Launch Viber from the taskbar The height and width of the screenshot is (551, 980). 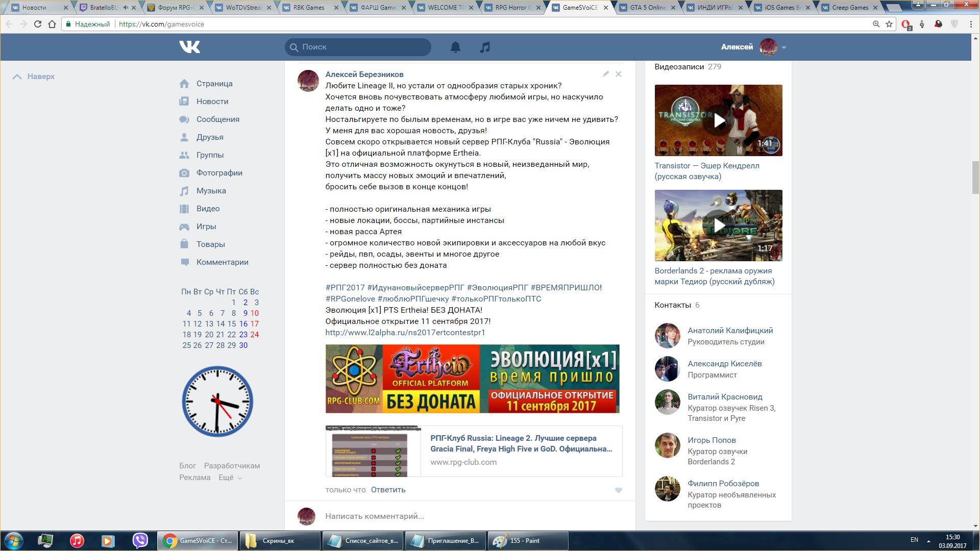pyautogui.click(x=140, y=541)
